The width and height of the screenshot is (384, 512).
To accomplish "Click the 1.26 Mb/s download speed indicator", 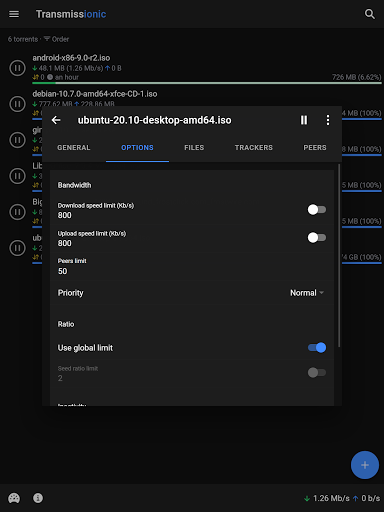I will coord(327,498).
